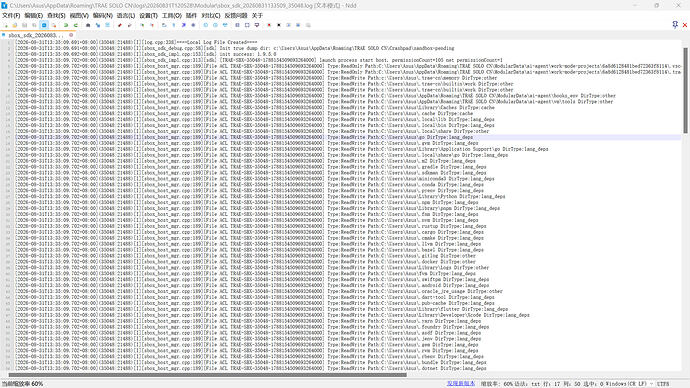Screen dimensions: 690x388
Task: Click the vertical scrollbar thumb
Action: pos(685,90)
